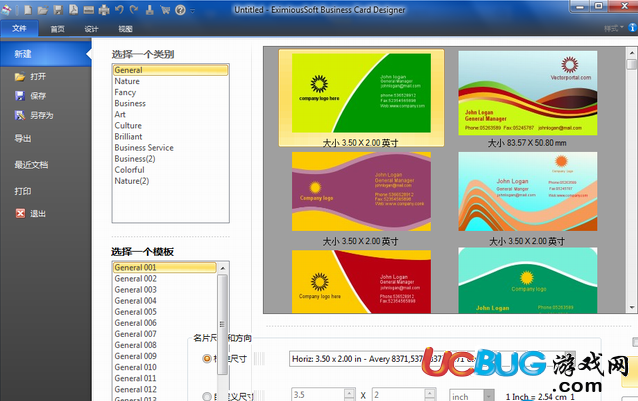
Task: Select 新建 in the file sidebar
Action: coord(46,54)
